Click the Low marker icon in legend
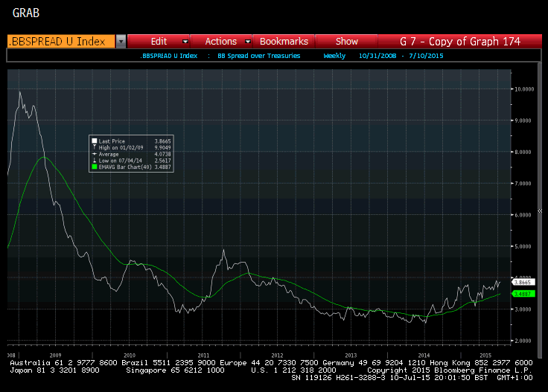548x392 pixels. [94, 161]
